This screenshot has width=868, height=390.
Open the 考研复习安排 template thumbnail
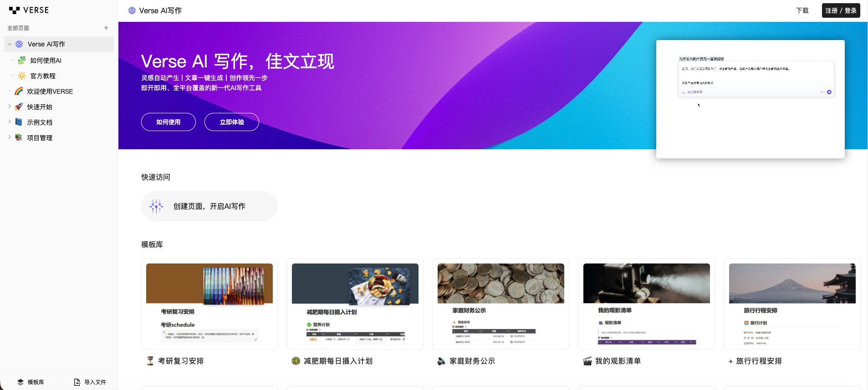[209, 304]
